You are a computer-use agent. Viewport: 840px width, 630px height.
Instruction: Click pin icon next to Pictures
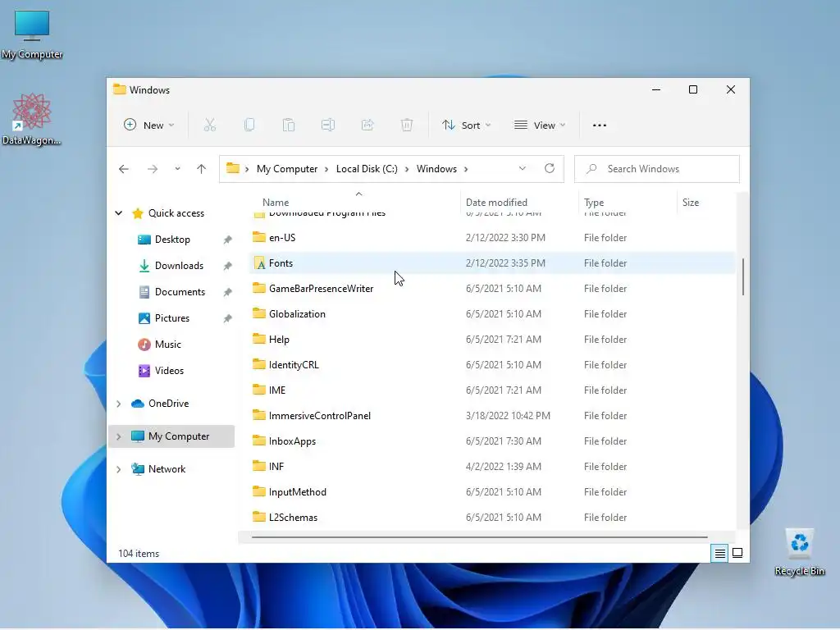point(228,318)
